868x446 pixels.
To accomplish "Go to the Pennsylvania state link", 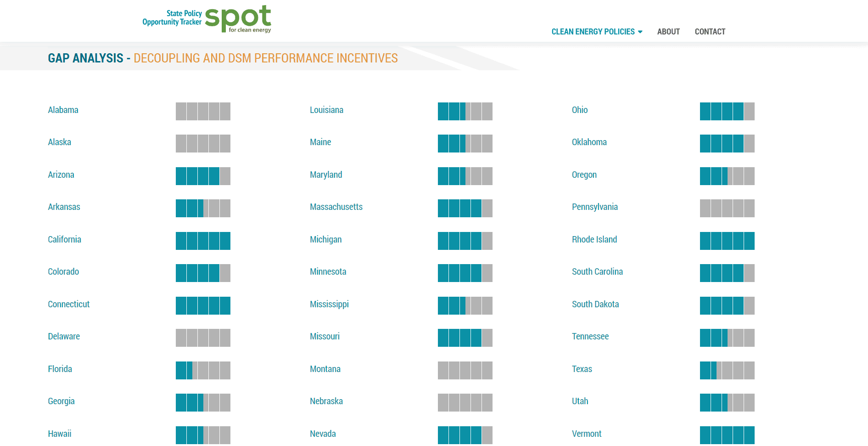I will [x=594, y=207].
